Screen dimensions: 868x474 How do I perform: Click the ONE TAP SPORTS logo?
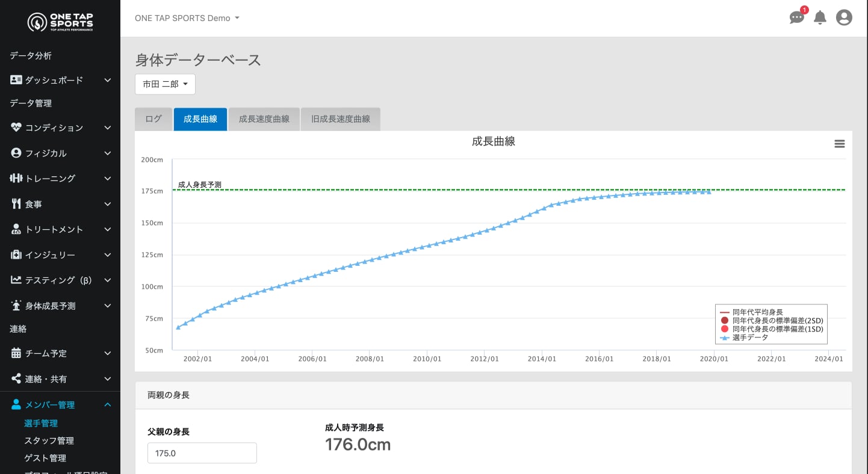pyautogui.click(x=60, y=22)
